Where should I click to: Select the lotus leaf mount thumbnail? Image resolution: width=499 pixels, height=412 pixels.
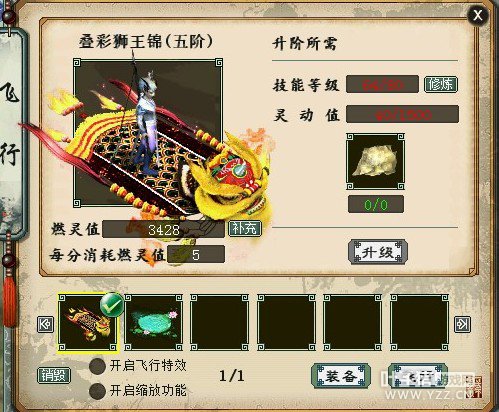[154, 323]
